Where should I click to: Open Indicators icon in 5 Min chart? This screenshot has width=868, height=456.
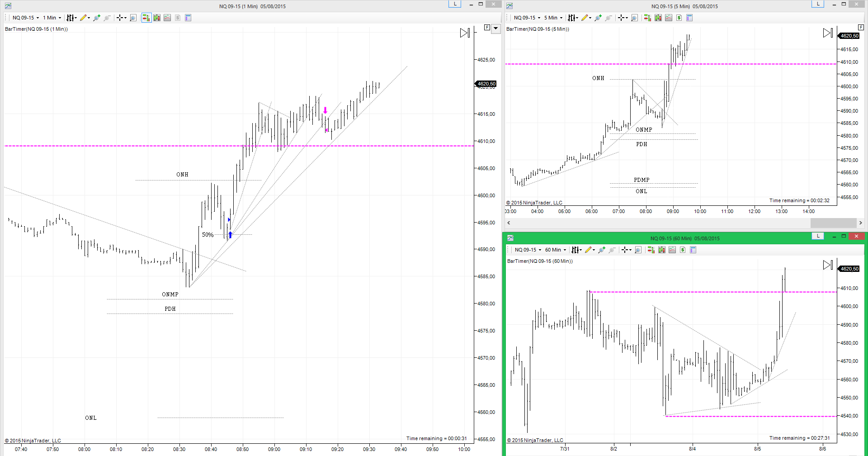[669, 18]
